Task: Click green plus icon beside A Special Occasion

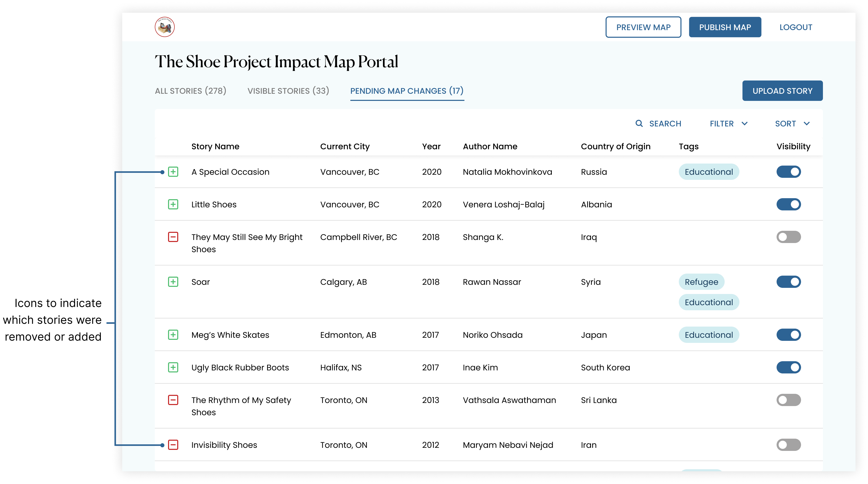Action: point(173,172)
